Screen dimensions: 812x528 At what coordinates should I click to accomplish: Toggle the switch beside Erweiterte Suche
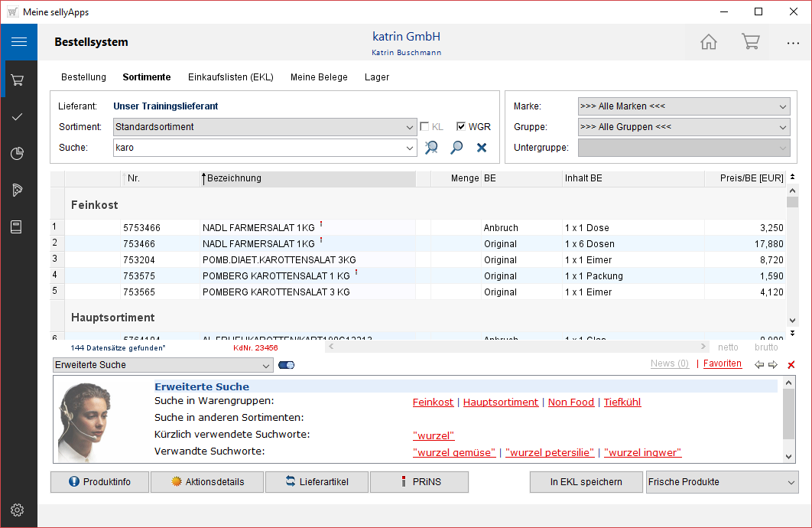coord(287,365)
